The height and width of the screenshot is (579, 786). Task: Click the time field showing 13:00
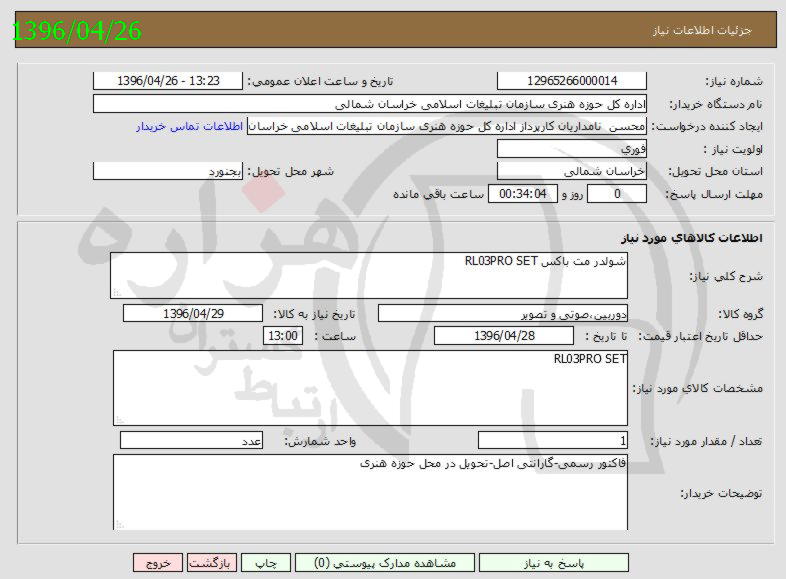pyautogui.click(x=283, y=336)
